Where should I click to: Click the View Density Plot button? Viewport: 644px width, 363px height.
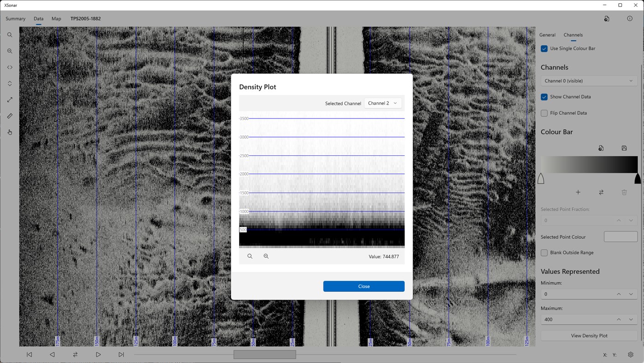(x=589, y=336)
